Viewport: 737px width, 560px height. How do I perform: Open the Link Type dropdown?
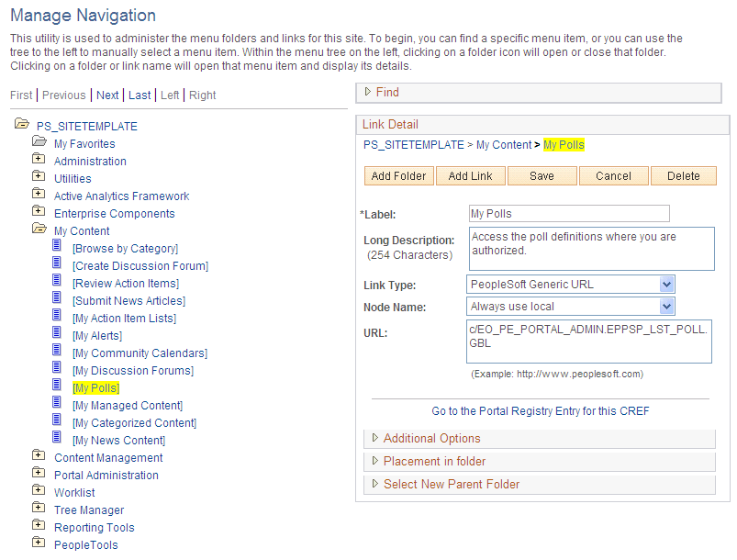pyautogui.click(x=664, y=285)
